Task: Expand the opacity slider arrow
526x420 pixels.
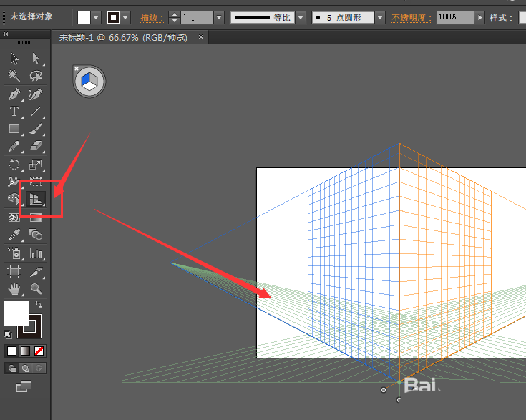Action: tap(480, 17)
